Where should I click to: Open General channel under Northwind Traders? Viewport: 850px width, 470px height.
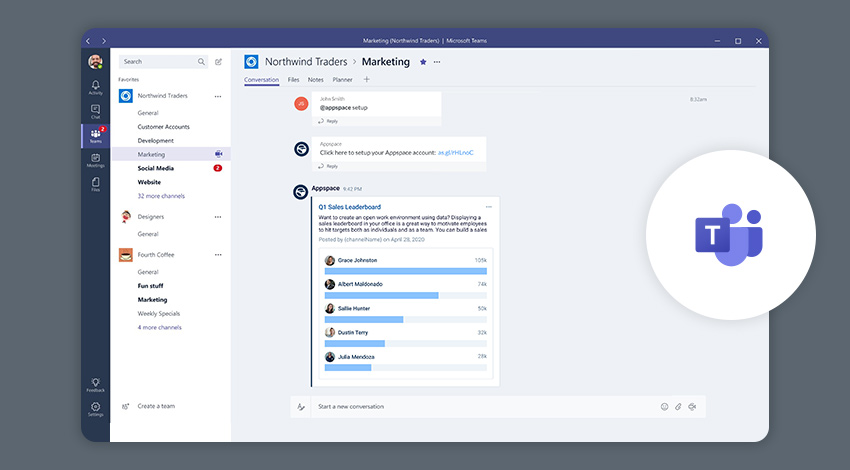(x=148, y=113)
